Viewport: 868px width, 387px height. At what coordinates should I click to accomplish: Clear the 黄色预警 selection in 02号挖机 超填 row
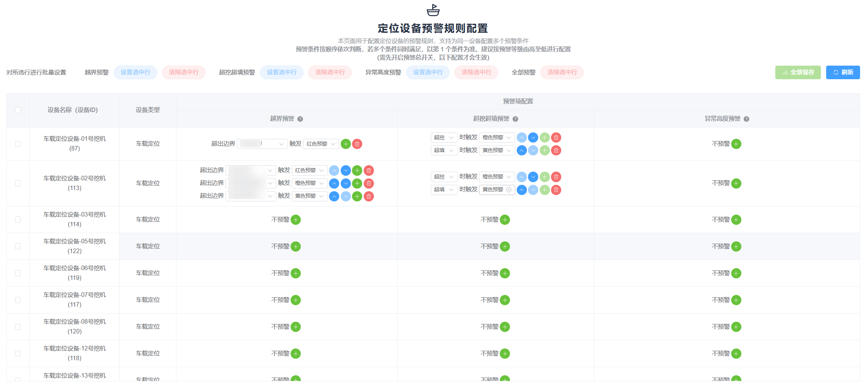coord(508,190)
